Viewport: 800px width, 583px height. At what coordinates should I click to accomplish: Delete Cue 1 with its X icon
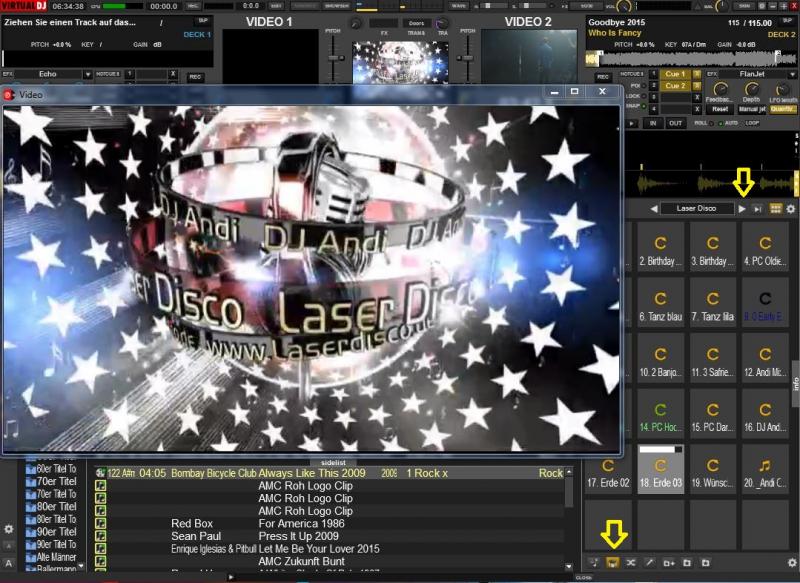697,74
